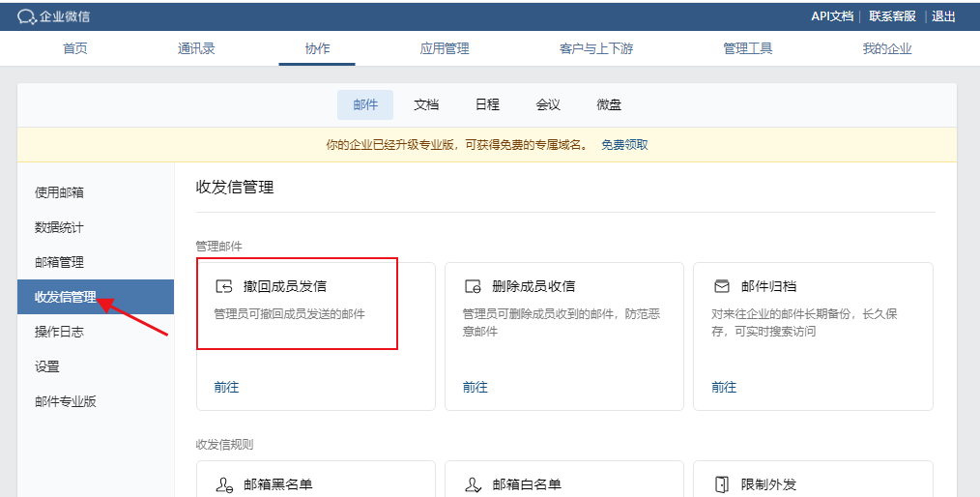Click 联系客服 in the header
The image size is (980, 497).
pos(892,16)
